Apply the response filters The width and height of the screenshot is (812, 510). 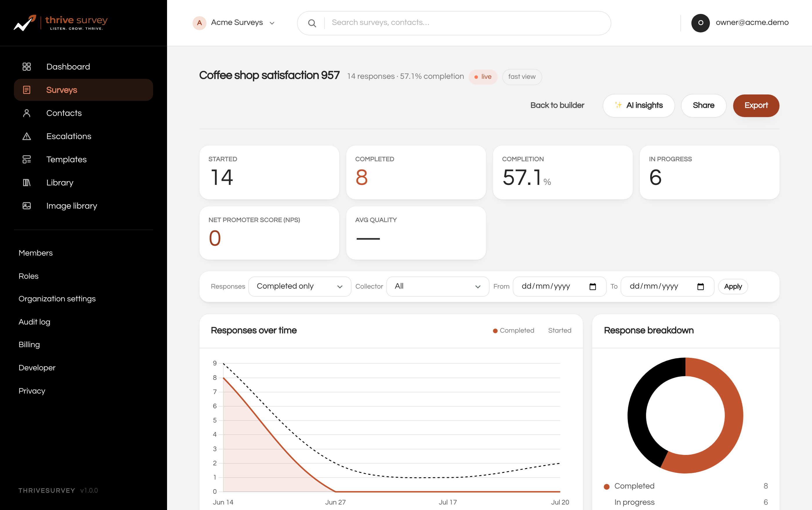tap(733, 287)
